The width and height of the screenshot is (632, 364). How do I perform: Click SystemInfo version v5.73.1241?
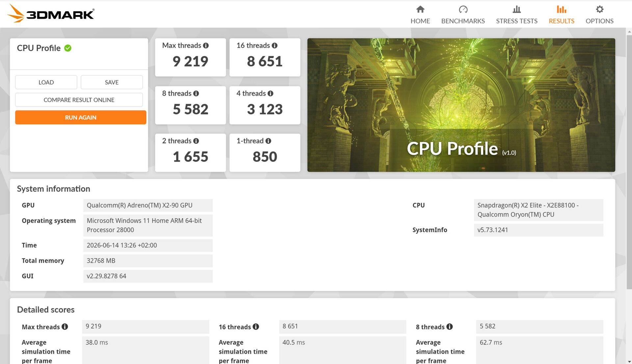coord(539,230)
